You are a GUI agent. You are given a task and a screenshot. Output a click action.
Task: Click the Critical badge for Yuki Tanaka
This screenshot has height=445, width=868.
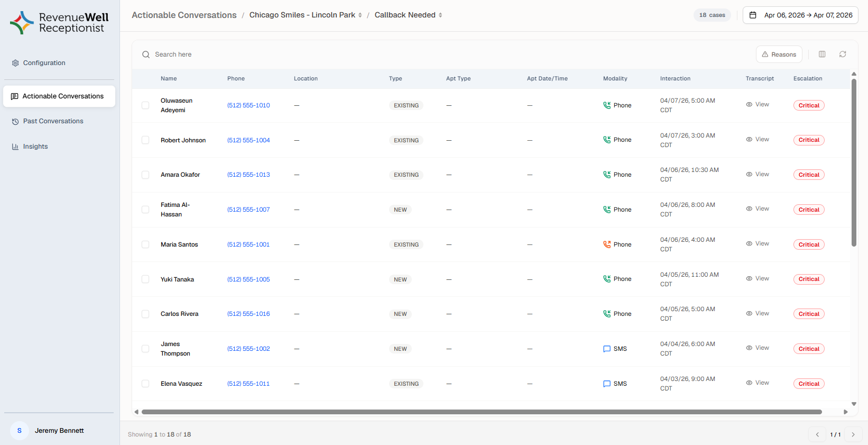pyautogui.click(x=809, y=279)
